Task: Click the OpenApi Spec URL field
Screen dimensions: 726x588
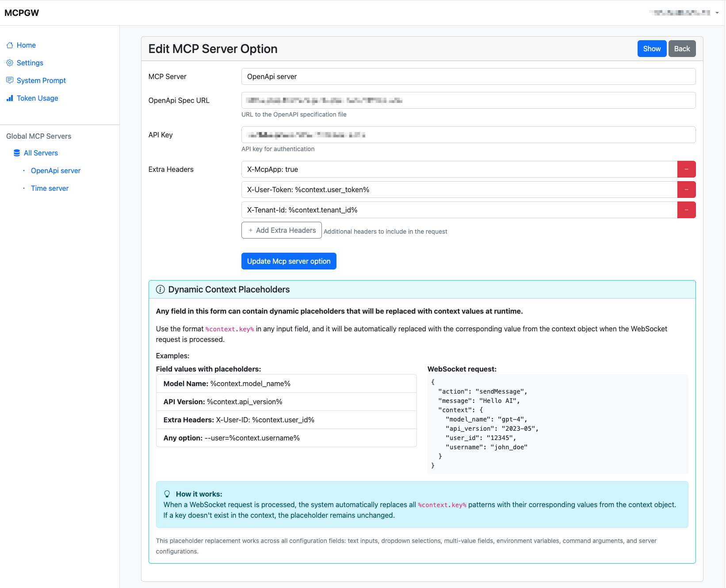Action: coord(468,100)
